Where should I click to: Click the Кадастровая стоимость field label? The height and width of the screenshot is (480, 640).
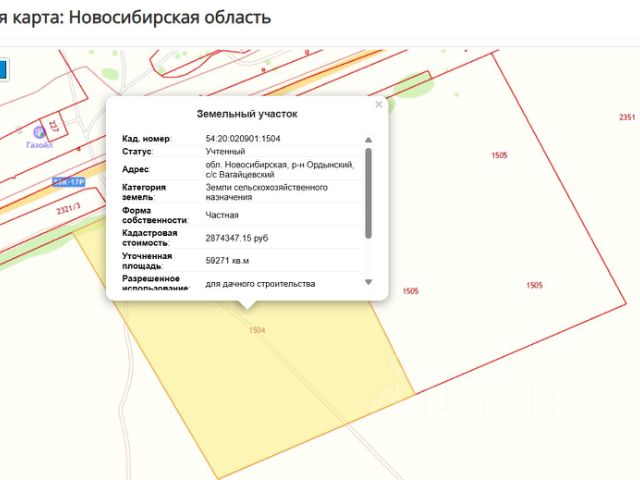[150, 238]
